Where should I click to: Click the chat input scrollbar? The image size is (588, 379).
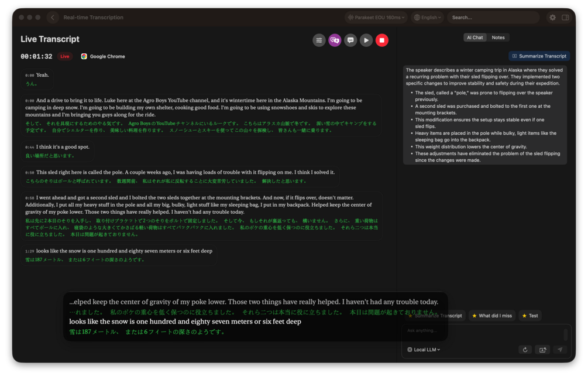pyautogui.click(x=566, y=334)
